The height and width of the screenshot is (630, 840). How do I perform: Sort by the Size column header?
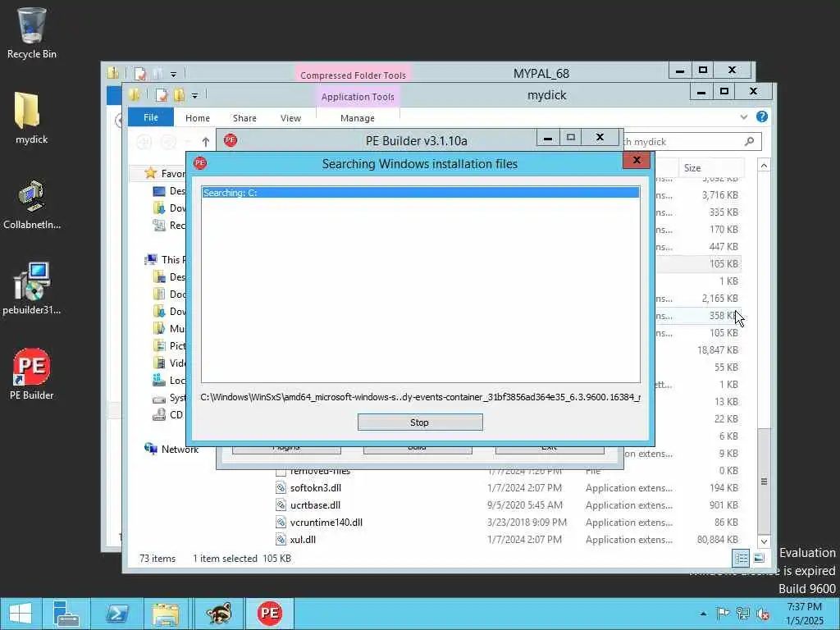(x=711, y=167)
